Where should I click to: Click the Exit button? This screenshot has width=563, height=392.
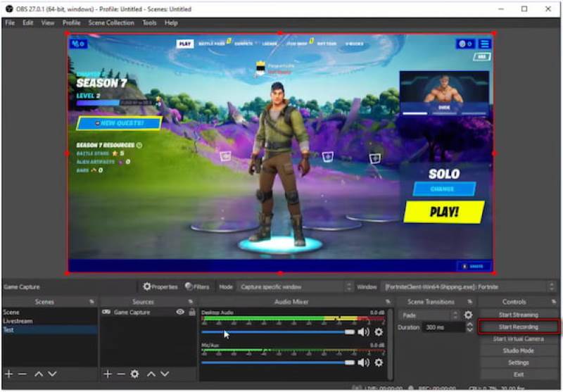(x=518, y=374)
